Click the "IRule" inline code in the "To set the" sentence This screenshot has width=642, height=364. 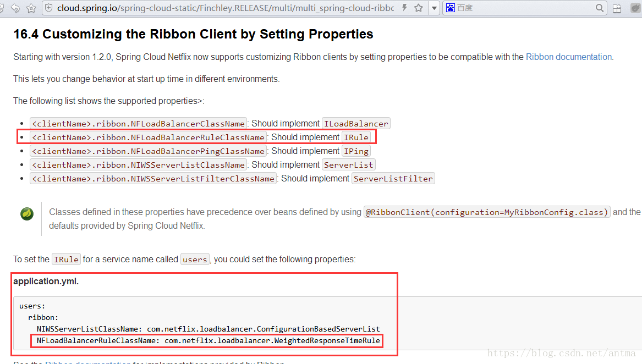(x=67, y=260)
